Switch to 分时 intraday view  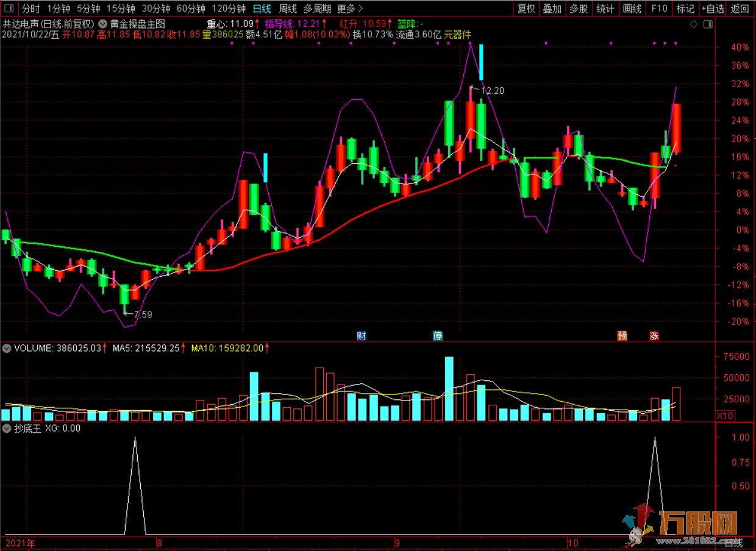pyautogui.click(x=30, y=9)
